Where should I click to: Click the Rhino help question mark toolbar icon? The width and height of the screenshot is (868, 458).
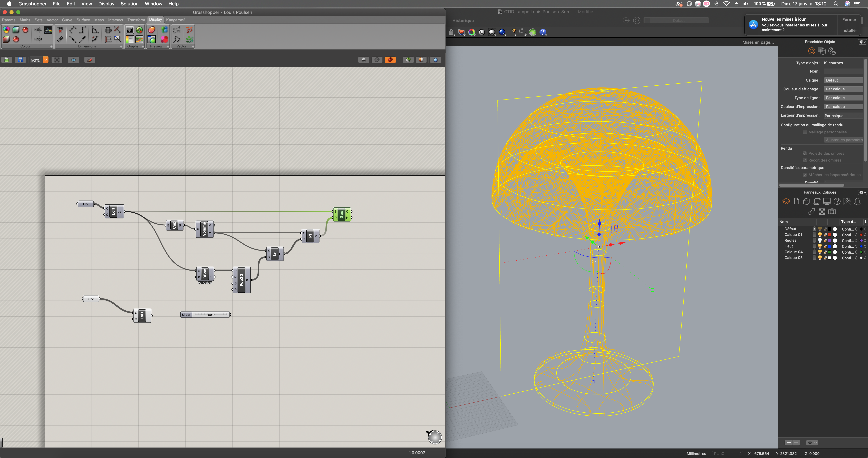543,32
